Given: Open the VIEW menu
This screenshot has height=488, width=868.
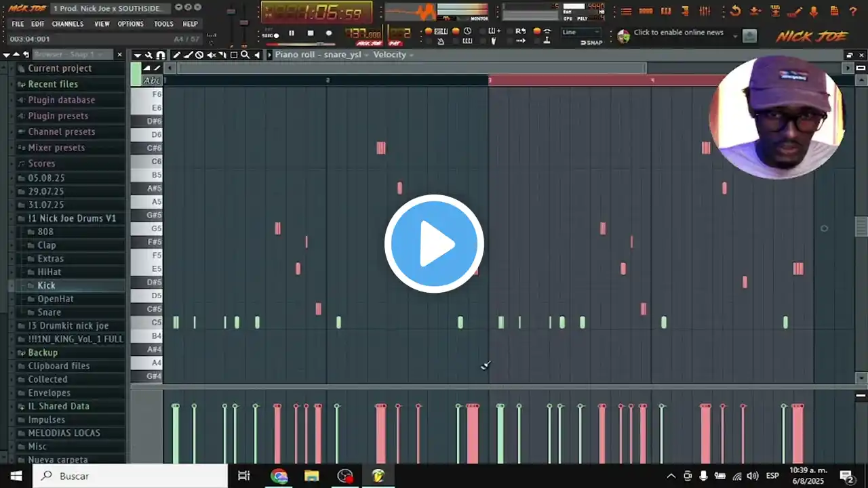Looking at the screenshot, I should click(102, 24).
